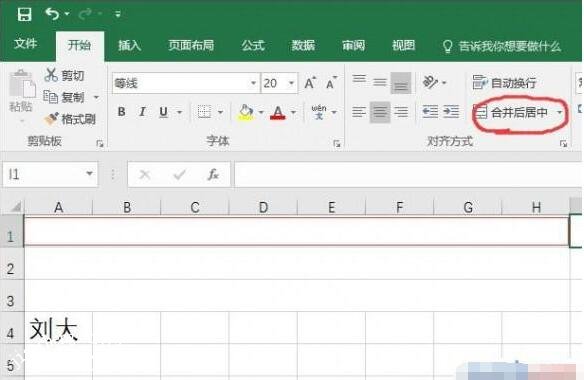
Task: Expand the font color dropdown arrow
Action: coord(294,112)
